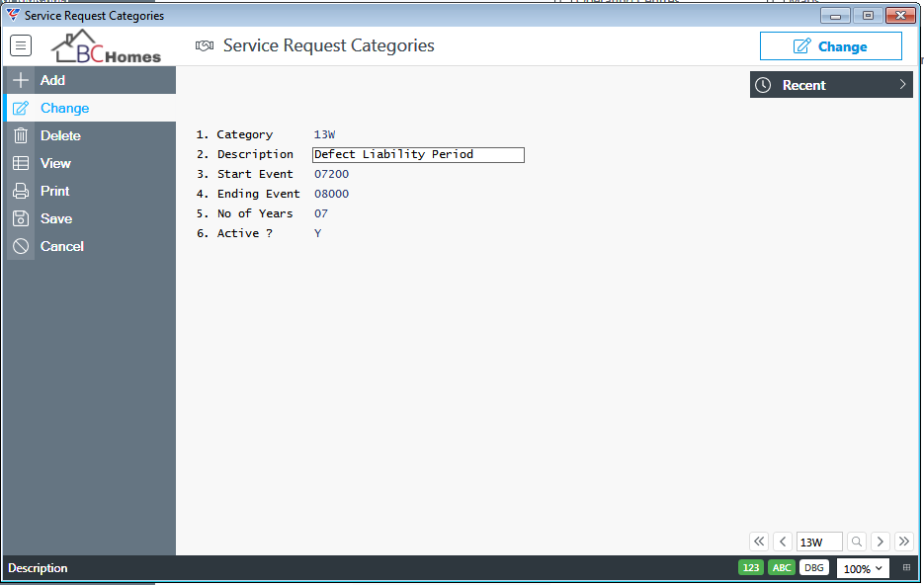The width and height of the screenshot is (924, 585).
Task: Click the clock icon in the Recent panel
Action: [x=763, y=85]
